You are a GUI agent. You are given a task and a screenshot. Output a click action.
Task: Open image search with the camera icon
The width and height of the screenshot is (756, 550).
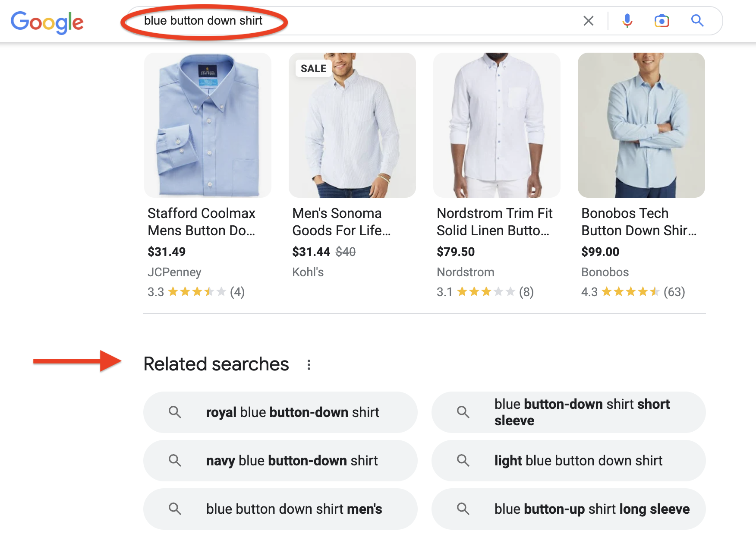(x=662, y=21)
